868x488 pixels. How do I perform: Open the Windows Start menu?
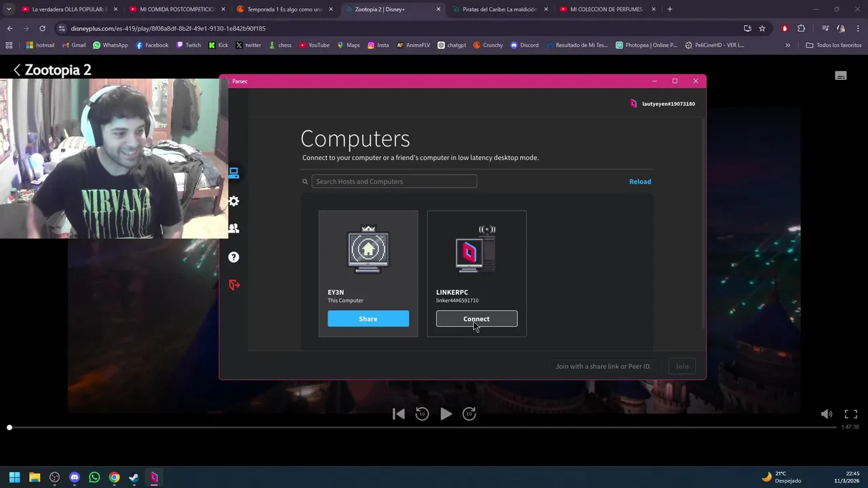[15, 477]
